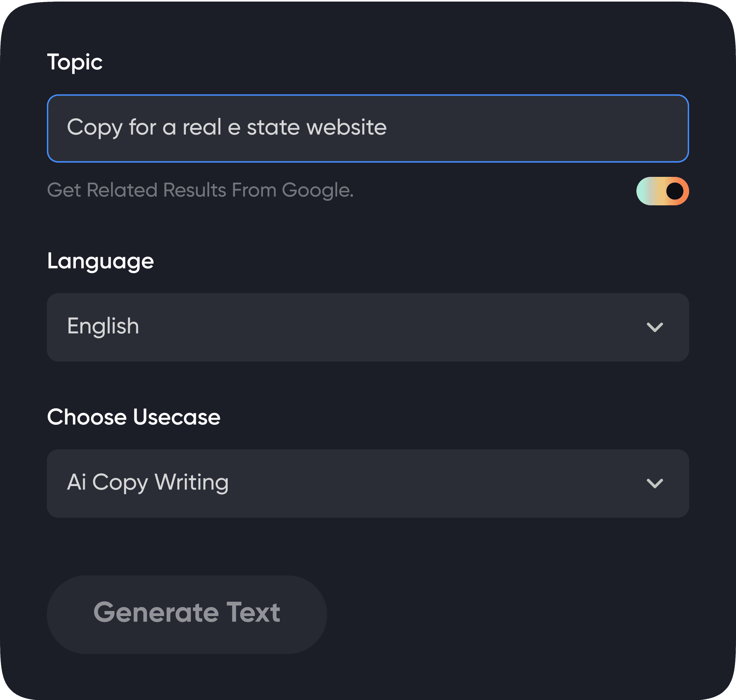This screenshot has height=700, width=736.
Task: Click the chevron arrow in Language dropdown
Action: point(655,327)
